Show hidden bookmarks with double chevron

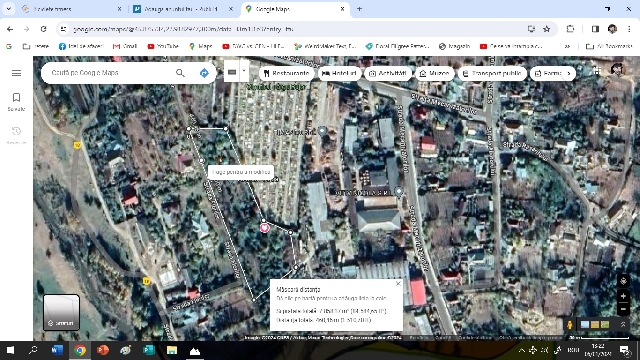(x=567, y=46)
